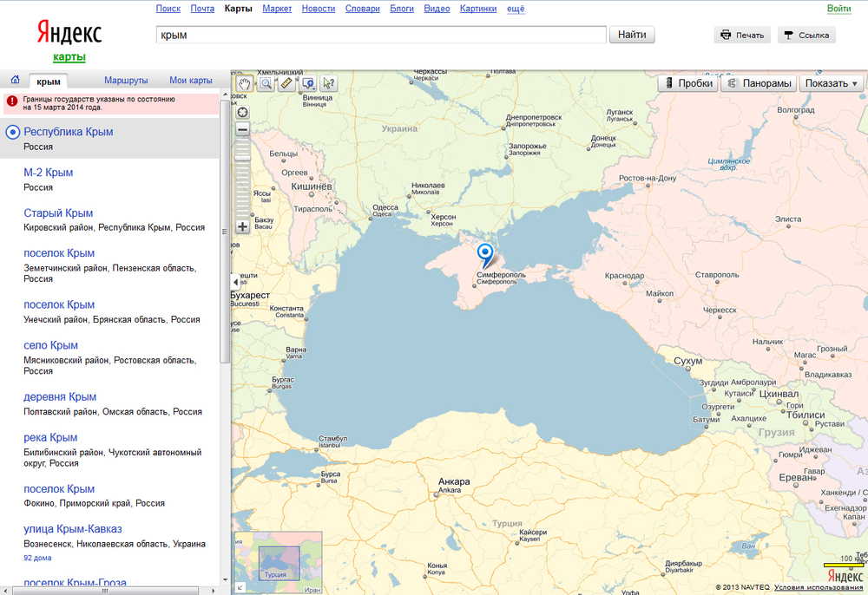Open поселок Крым in Пензенская область

tap(59, 253)
